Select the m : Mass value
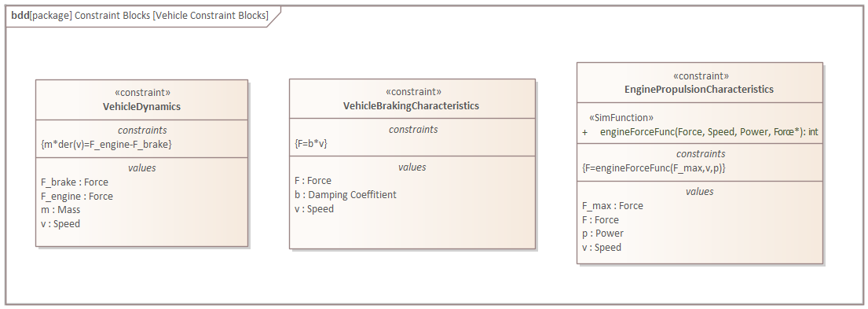Image resolution: width=868 pixels, height=309 pixels. pos(60,210)
